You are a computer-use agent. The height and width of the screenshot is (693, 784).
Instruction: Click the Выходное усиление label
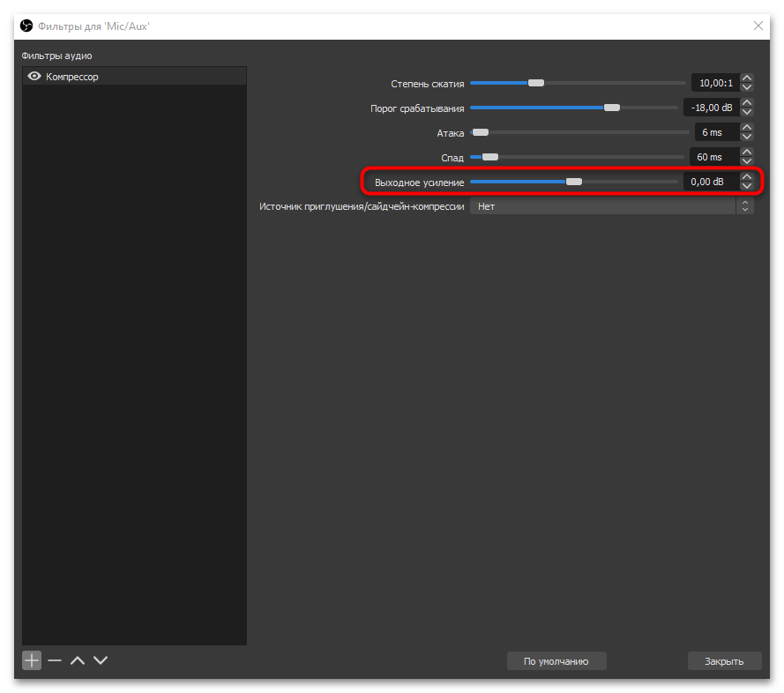coord(420,183)
